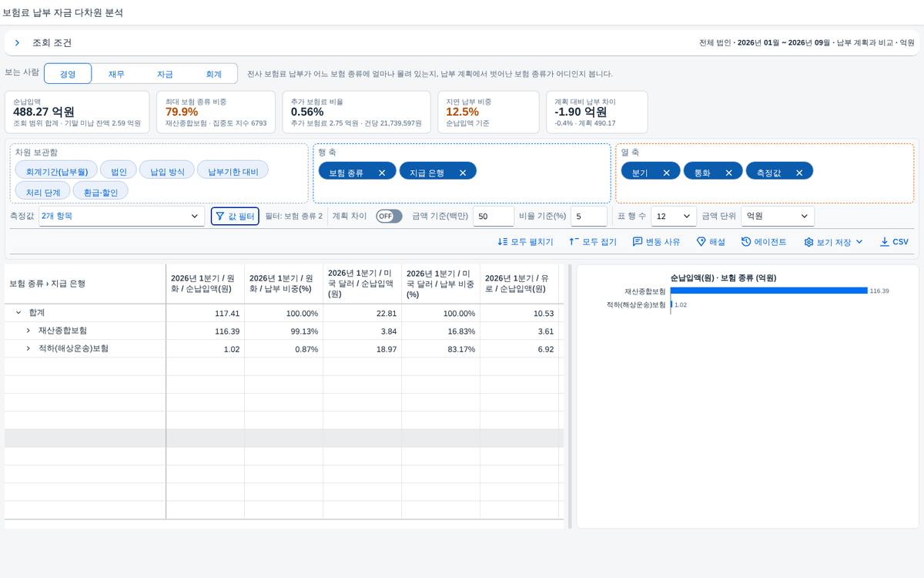Switch to the 자금 viewer tab
Image resolution: width=924 pixels, height=578 pixels.
pyautogui.click(x=165, y=74)
